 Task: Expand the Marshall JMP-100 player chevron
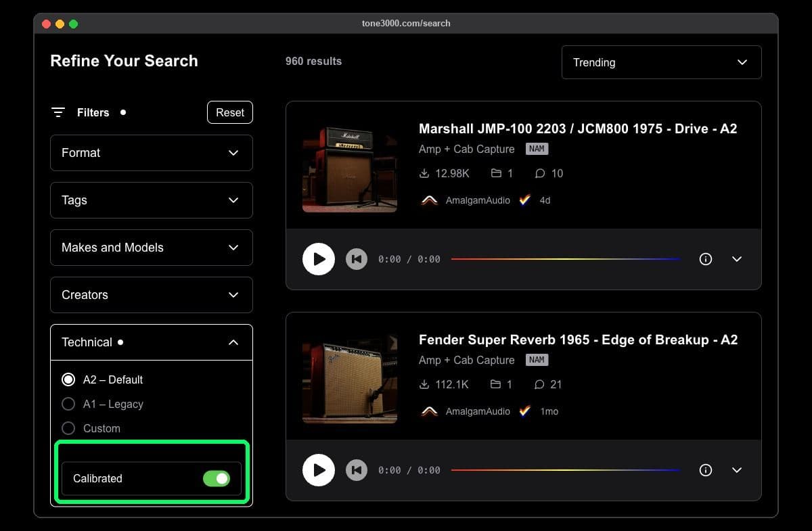[737, 259]
